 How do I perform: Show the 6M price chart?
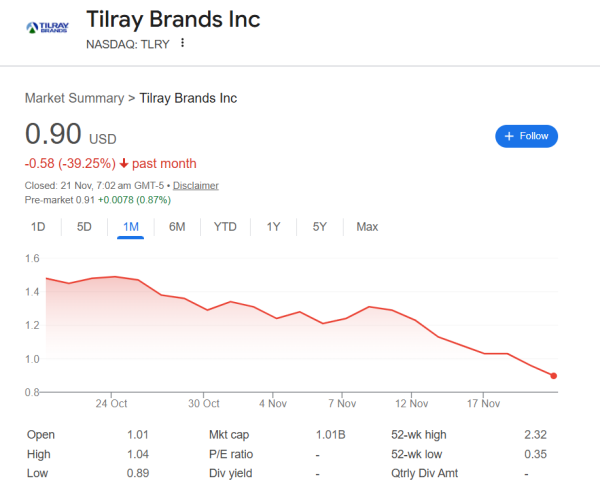(x=177, y=227)
